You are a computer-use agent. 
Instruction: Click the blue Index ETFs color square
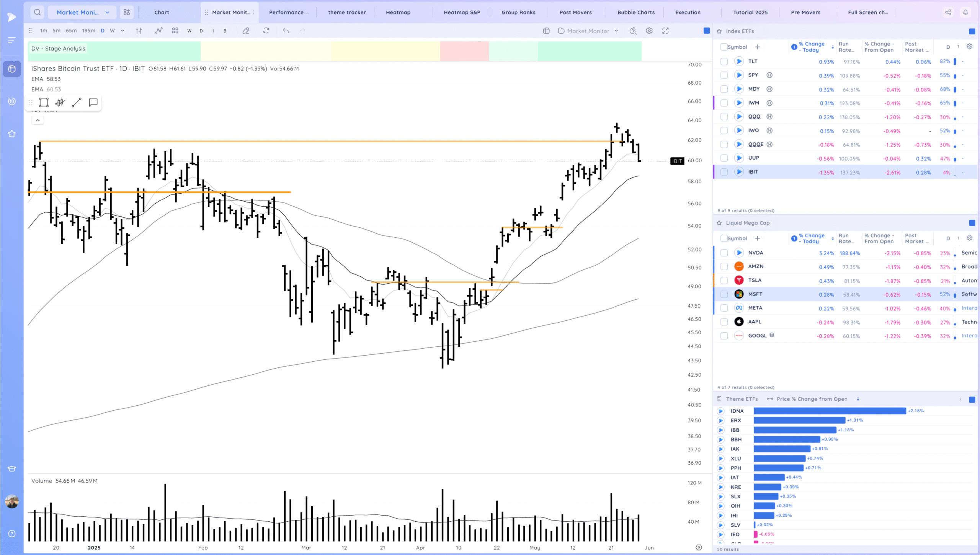[x=972, y=31]
